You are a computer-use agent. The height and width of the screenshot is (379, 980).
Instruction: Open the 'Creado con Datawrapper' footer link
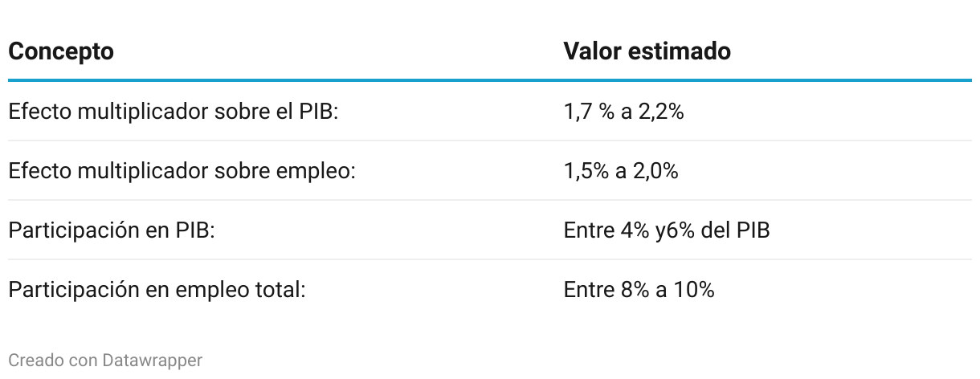(105, 361)
